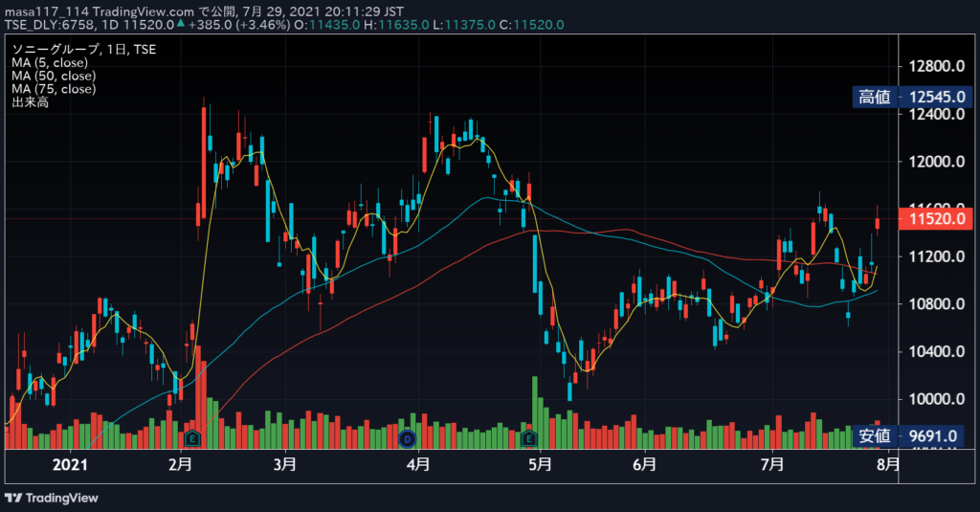Click the 安値 9691.0 low price label
The image size is (980, 512).
(x=908, y=435)
